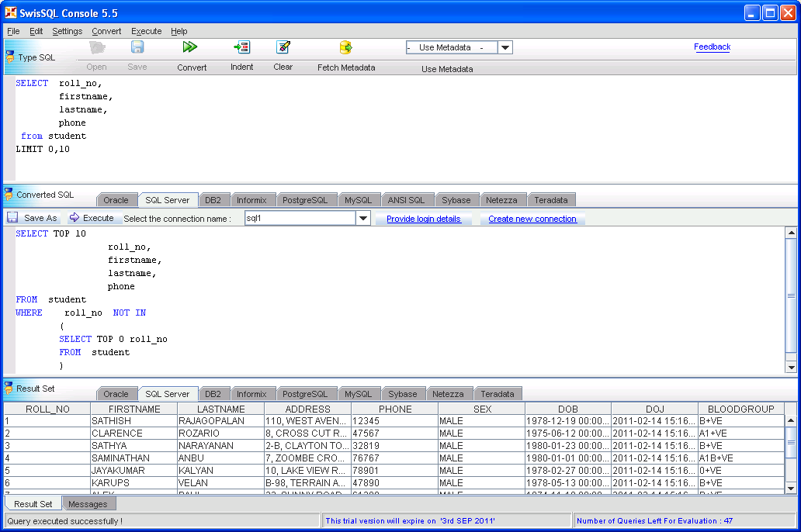Select the SATHISH cell
Image resolution: width=801 pixels, height=532 pixels.
pyautogui.click(x=134, y=421)
